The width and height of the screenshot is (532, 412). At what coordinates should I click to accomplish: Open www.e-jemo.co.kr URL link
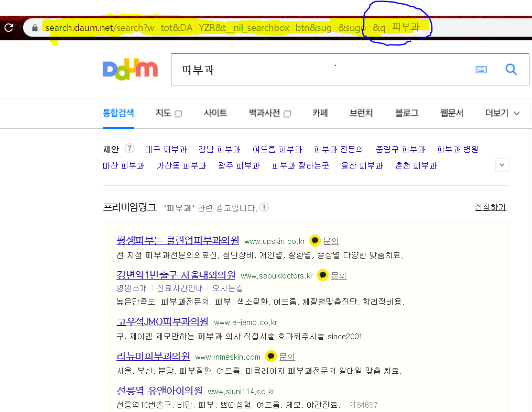(246, 322)
